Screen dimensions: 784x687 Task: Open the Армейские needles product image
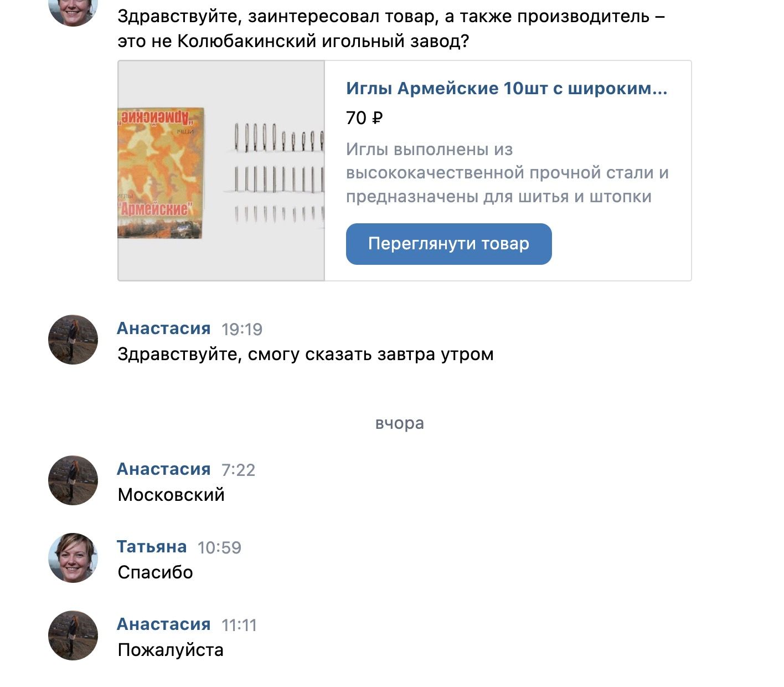[221, 171]
